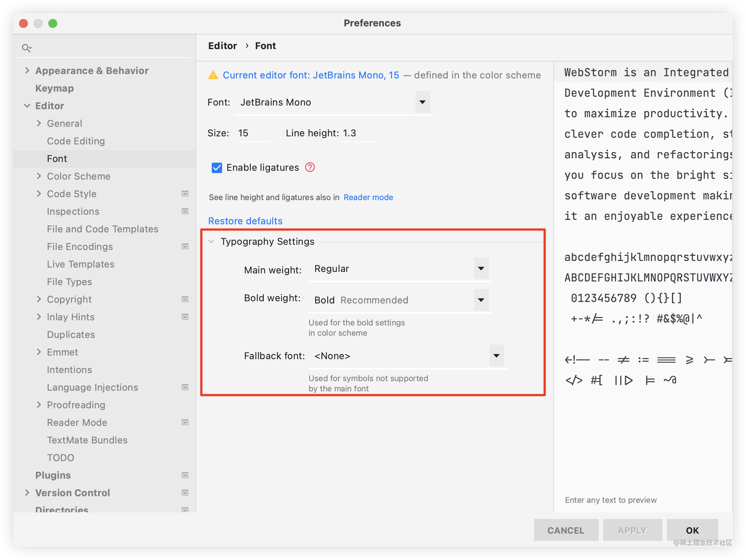The width and height of the screenshot is (746, 560).
Task: Click the yellow warning icon
Action: (x=213, y=75)
